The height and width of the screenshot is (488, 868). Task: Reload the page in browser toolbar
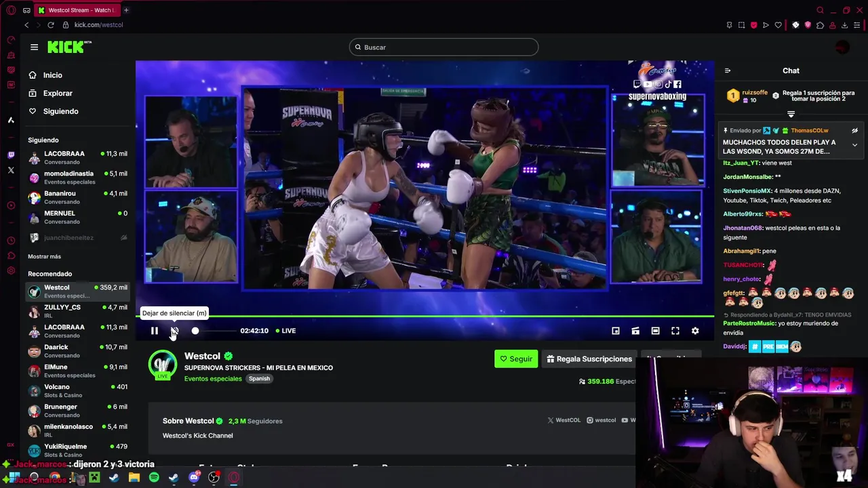point(50,25)
